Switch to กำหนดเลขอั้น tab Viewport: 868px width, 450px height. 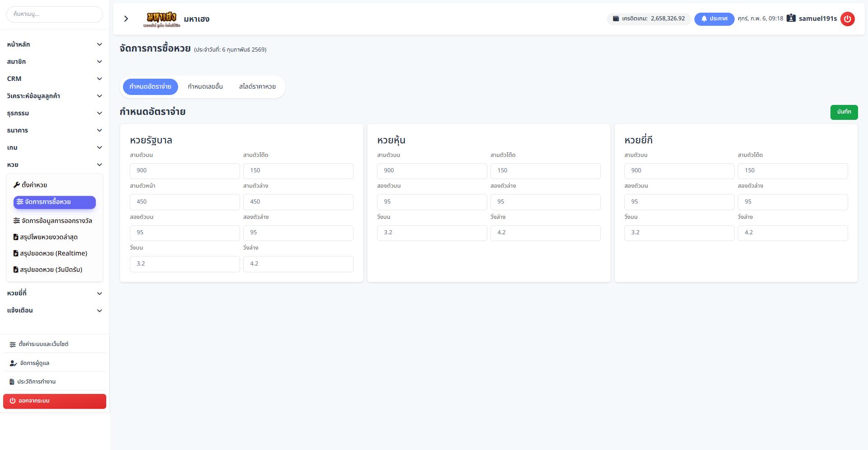pyautogui.click(x=205, y=87)
